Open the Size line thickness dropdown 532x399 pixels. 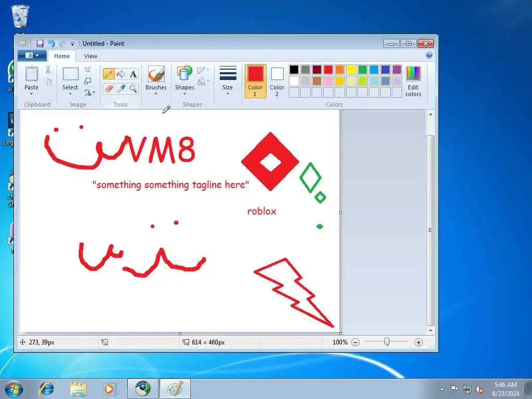[x=228, y=81]
